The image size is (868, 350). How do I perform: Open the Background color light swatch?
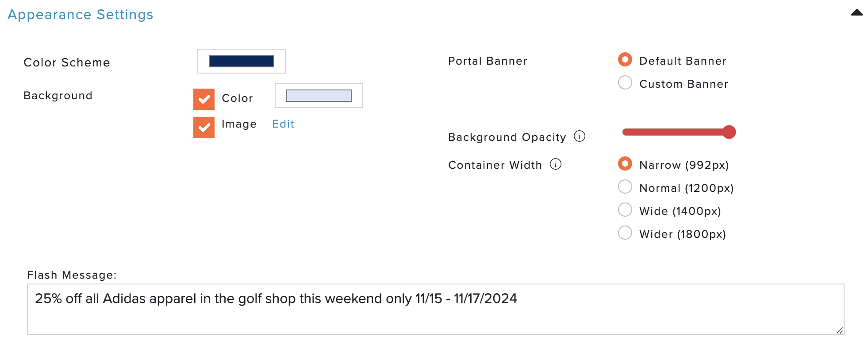click(319, 96)
